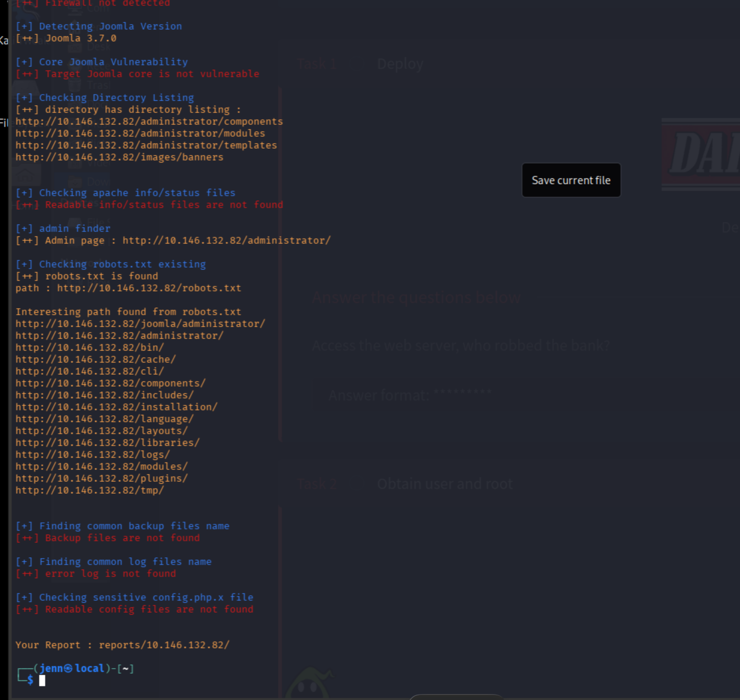Click 'Finding common backup files name' heading

click(123, 526)
